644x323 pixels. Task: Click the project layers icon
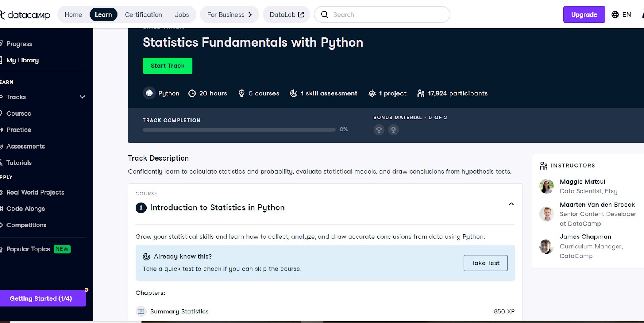[372, 93]
